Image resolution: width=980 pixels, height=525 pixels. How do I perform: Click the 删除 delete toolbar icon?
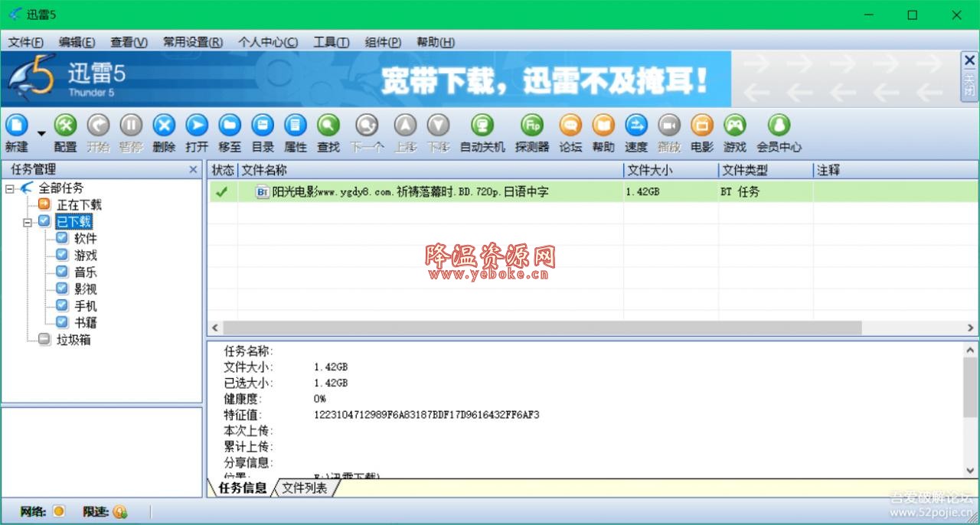[164, 125]
